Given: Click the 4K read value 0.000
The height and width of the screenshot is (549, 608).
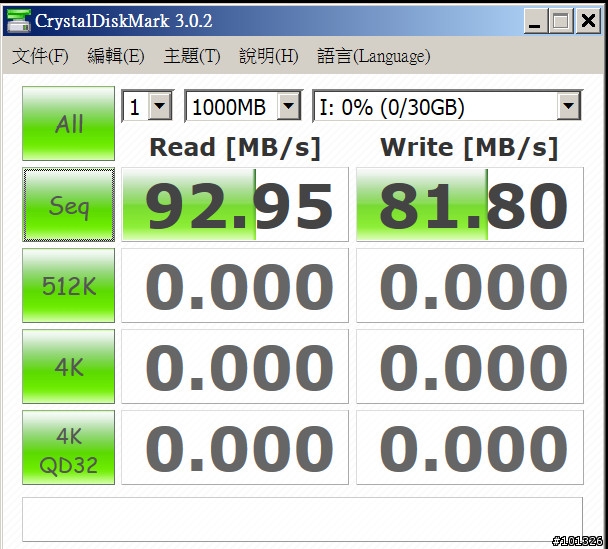Looking at the screenshot, I should tap(235, 366).
